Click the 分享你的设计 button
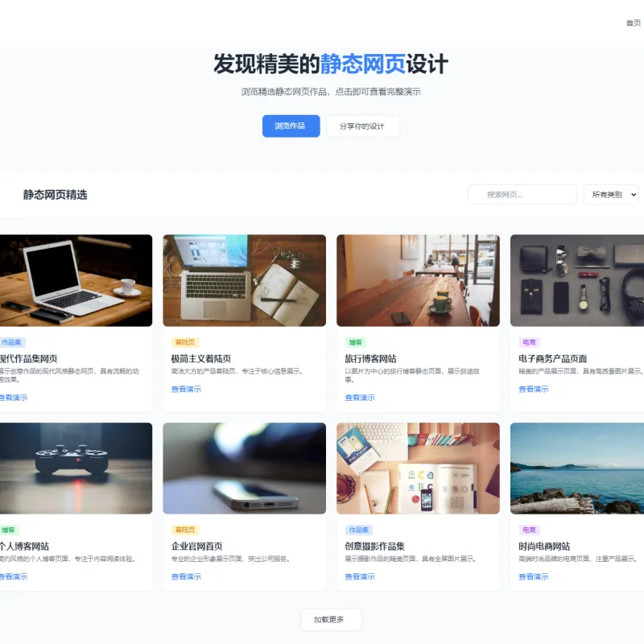The width and height of the screenshot is (644, 644). coord(363,126)
